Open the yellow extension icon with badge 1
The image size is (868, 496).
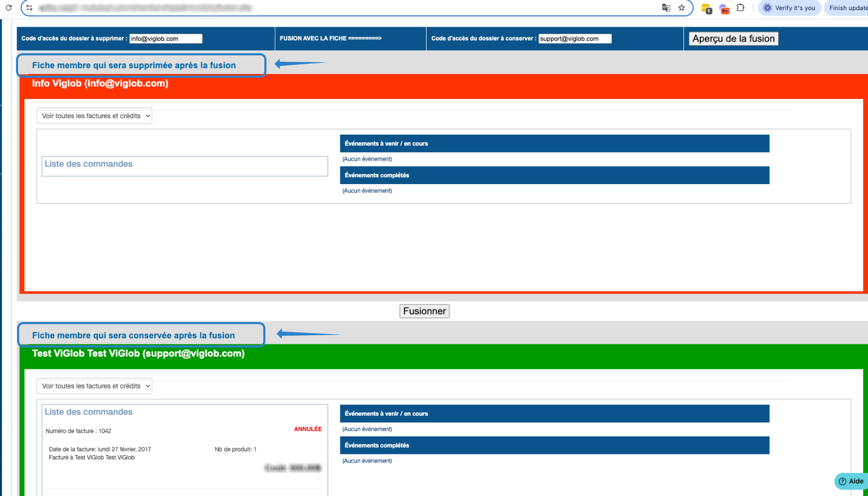click(x=706, y=9)
